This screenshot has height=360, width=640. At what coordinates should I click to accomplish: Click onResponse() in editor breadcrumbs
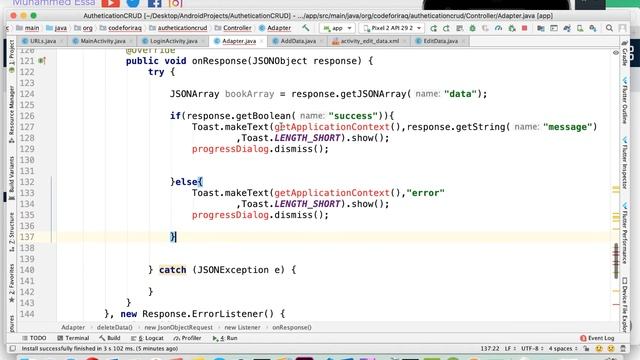click(292, 327)
